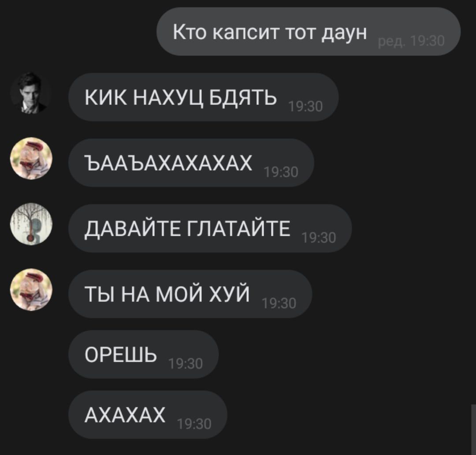Select the ТЫ НА МОЙ ХУЙ message bubble
The image size is (476, 455).
coord(190,294)
